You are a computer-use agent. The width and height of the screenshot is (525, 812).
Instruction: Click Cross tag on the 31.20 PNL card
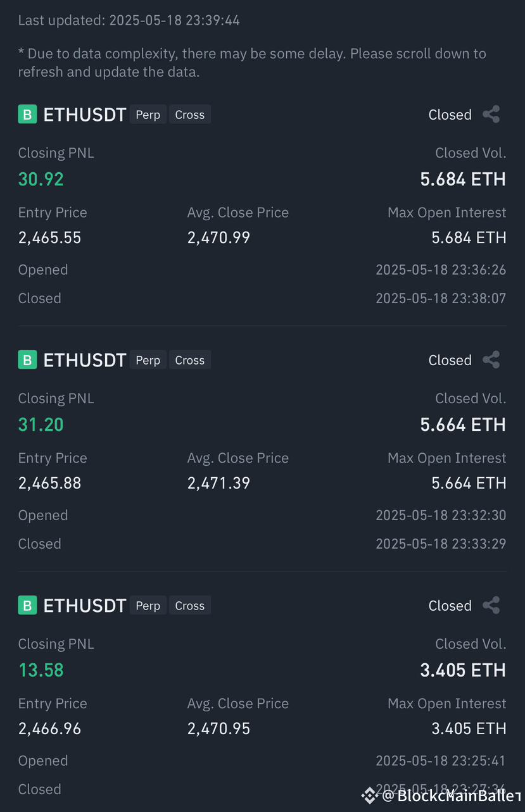pos(190,360)
